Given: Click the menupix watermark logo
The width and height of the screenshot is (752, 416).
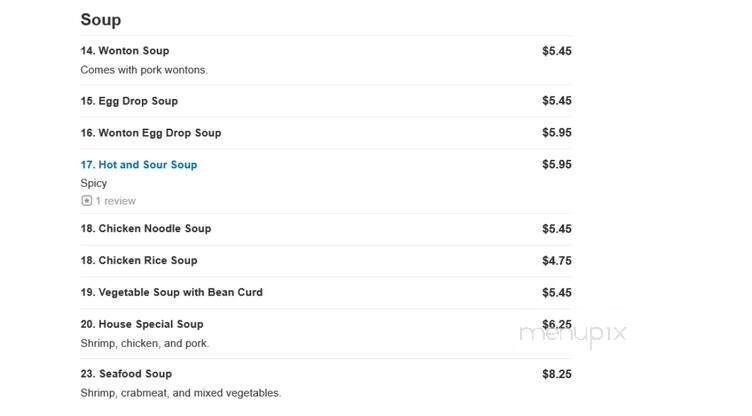Looking at the screenshot, I should pos(573,333).
